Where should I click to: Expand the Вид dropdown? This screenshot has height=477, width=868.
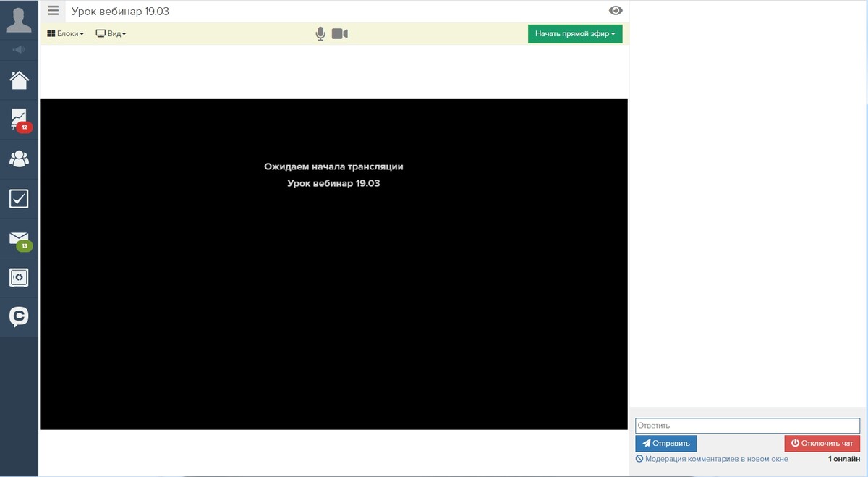point(111,34)
